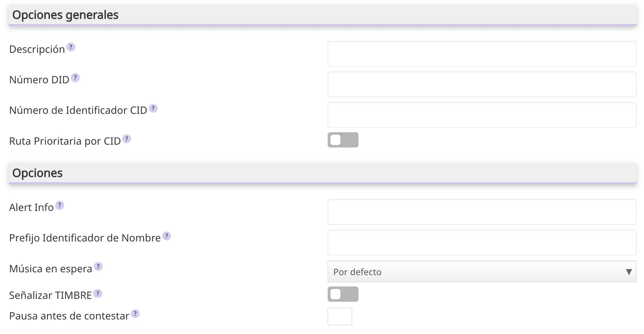
Task: Enable the Ruta Prioritaria por CID switch
Action: click(343, 140)
